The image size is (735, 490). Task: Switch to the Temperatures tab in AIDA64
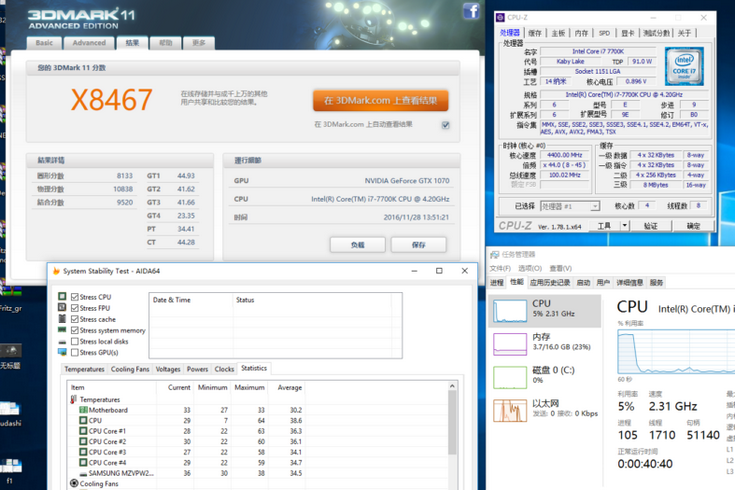[84, 369]
